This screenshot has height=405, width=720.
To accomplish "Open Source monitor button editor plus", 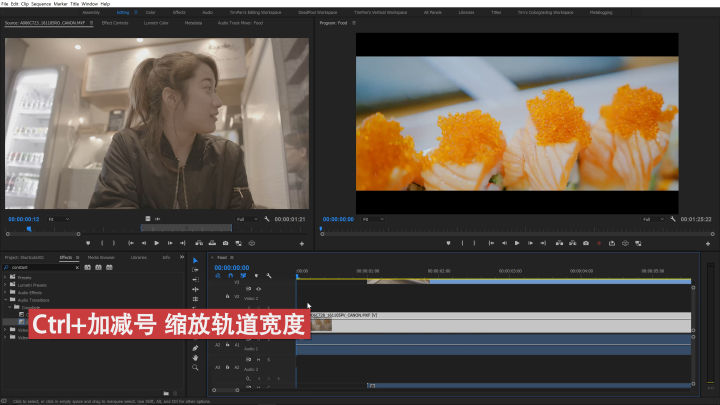I will coord(302,244).
